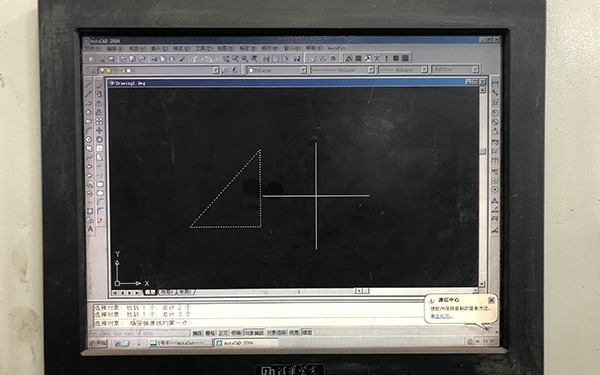The width and height of the screenshot is (600, 375).
Task: Click the command line input prompt
Action: 258,324
